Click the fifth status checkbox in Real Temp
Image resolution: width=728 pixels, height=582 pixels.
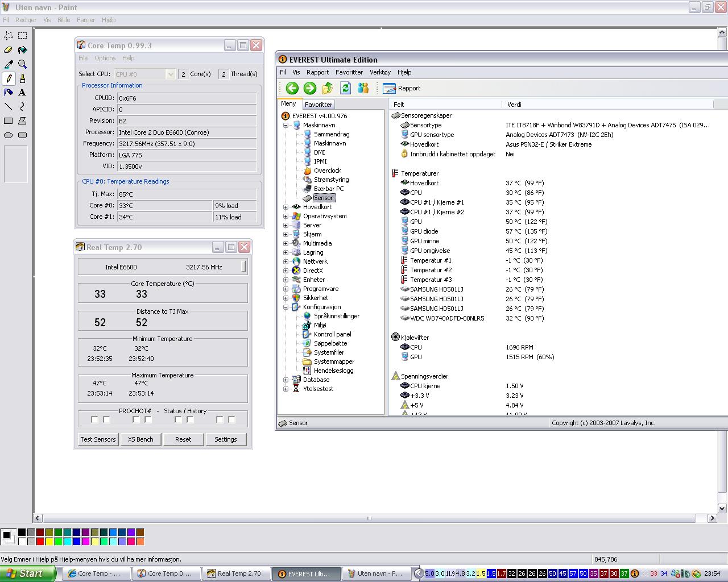(x=178, y=419)
